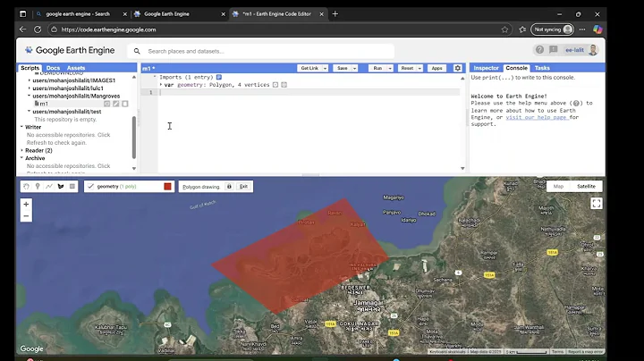Open browser Settings and more menu
Viewport: 644px width, 361px height.
582,29
